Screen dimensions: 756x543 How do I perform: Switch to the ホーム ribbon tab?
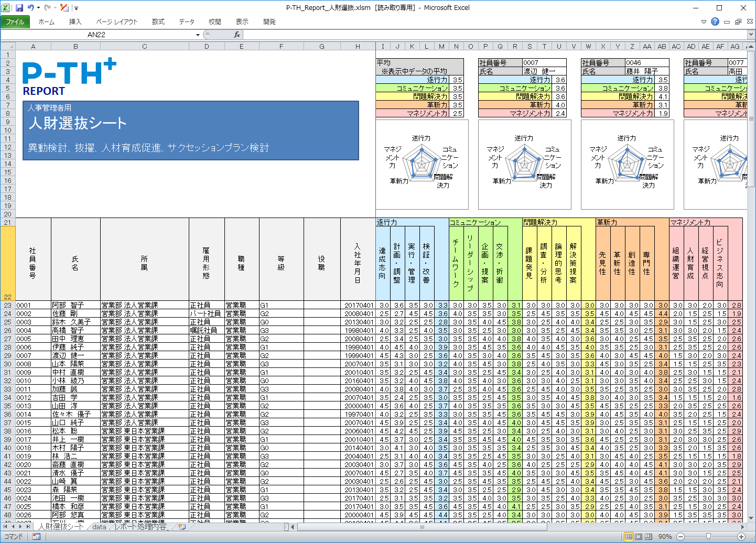click(x=46, y=21)
